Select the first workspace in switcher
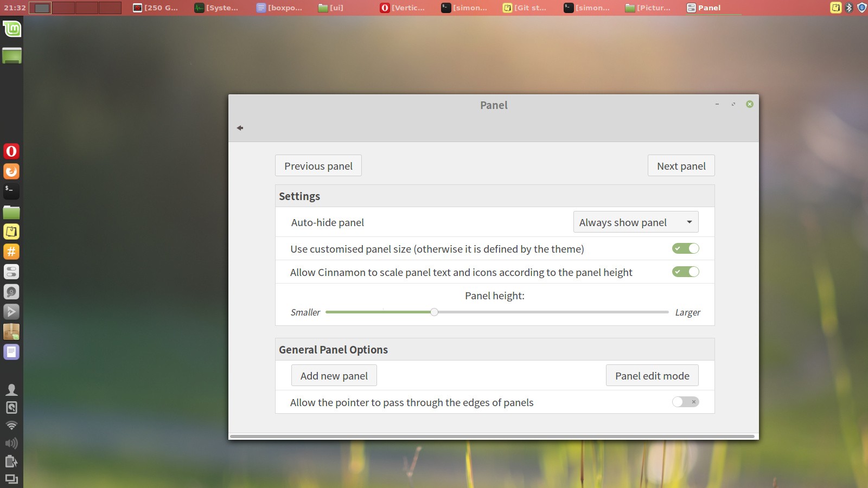This screenshot has width=868, height=488. pos(40,8)
